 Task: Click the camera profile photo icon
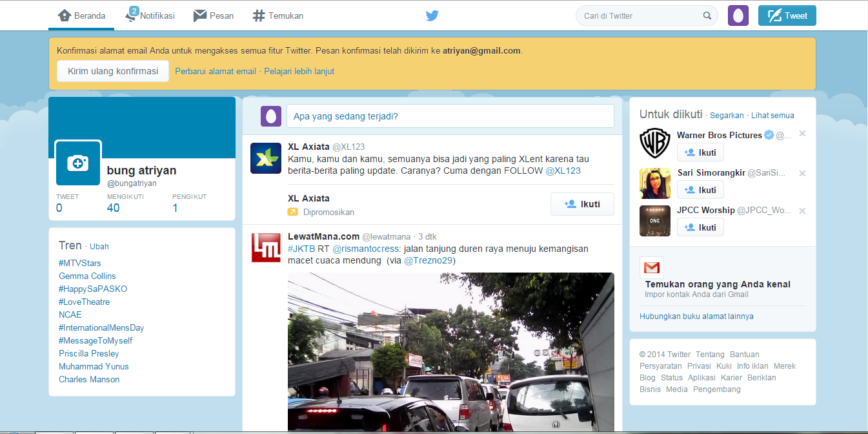(78, 163)
